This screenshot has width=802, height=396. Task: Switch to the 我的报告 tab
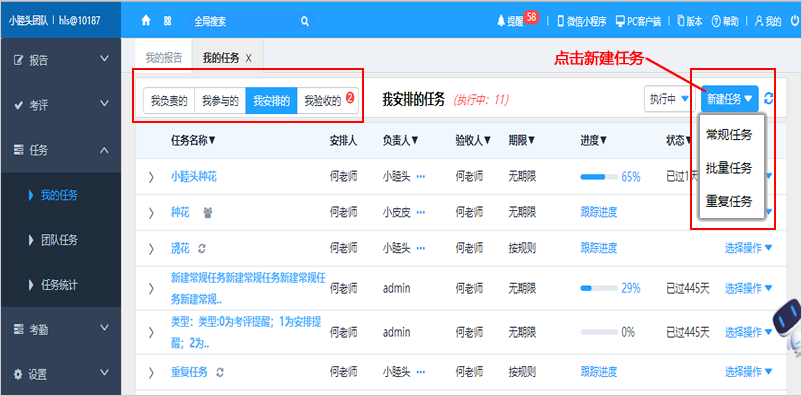click(164, 58)
